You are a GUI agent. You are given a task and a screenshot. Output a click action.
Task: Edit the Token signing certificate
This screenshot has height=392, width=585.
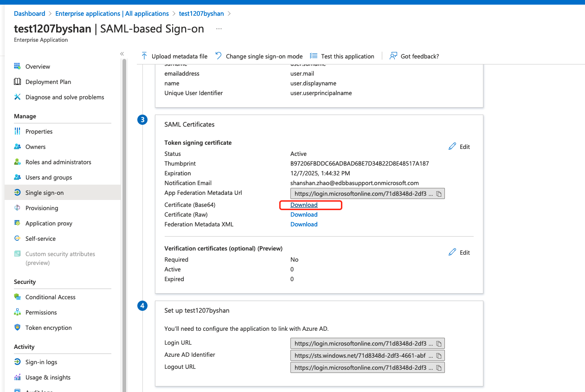459,147
